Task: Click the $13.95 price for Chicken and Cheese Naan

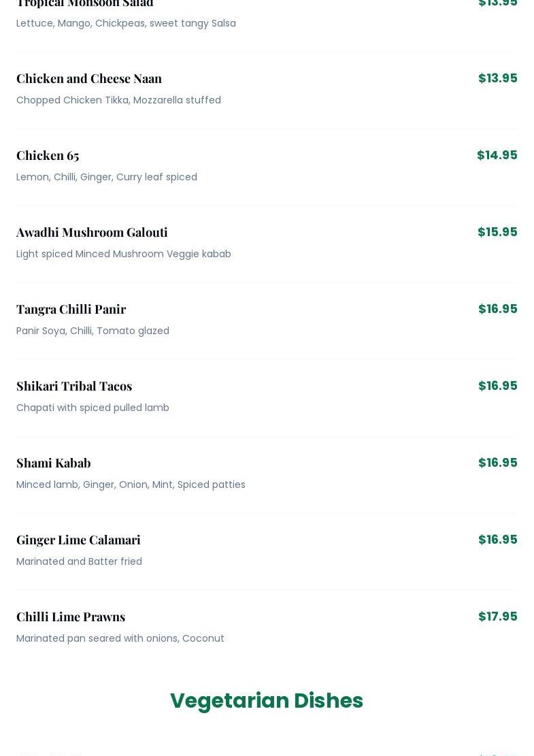Action: click(x=497, y=78)
